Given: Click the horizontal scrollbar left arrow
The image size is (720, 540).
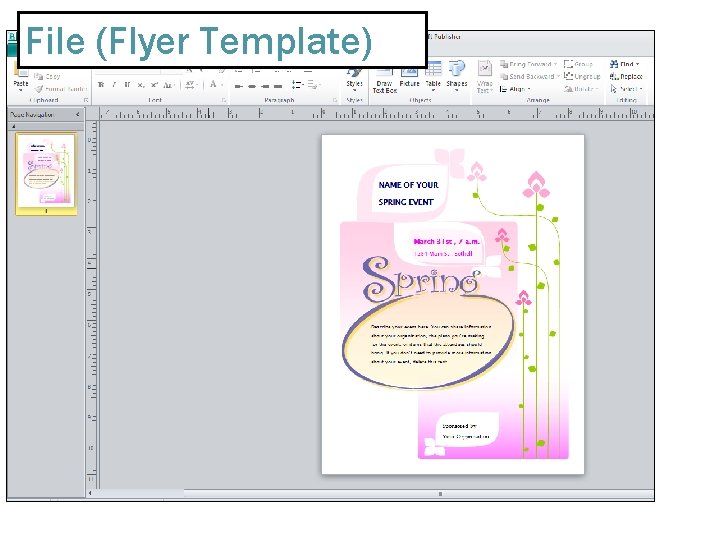Looking at the screenshot, I should [90, 494].
